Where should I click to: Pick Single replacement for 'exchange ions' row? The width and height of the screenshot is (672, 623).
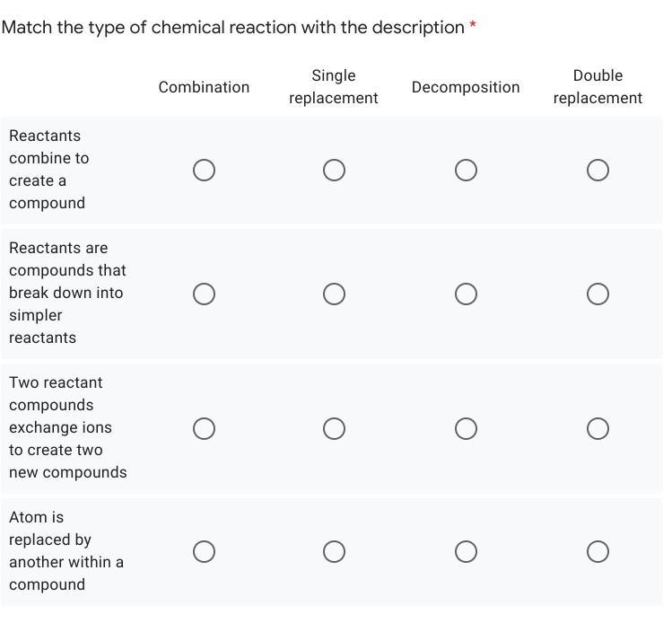click(334, 428)
